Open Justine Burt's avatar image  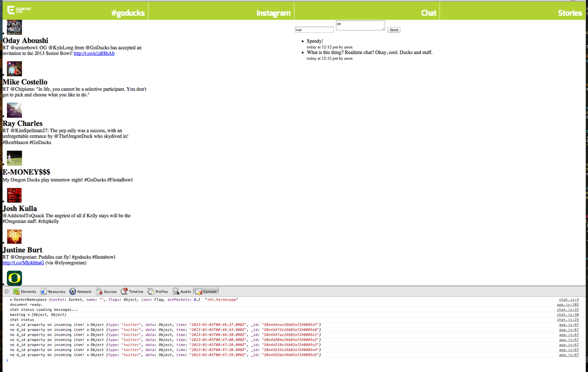pos(14,236)
